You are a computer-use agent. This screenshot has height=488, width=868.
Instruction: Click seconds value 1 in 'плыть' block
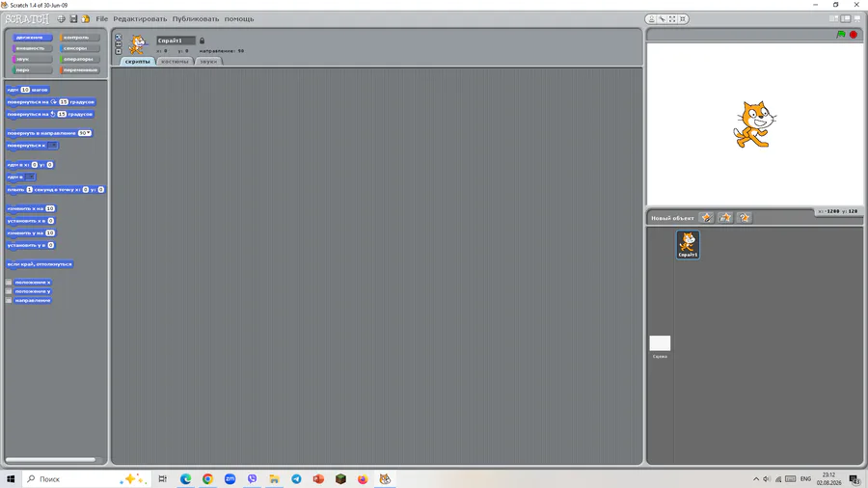pos(29,189)
